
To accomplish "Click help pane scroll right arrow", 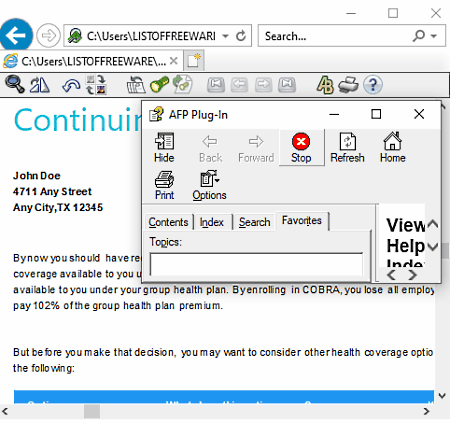I will pyautogui.click(x=413, y=275).
